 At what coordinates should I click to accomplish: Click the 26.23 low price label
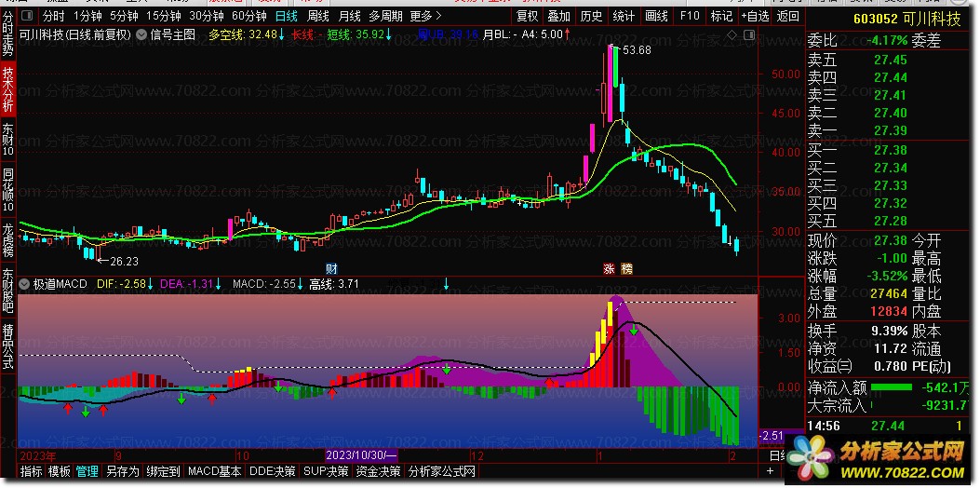(124, 262)
